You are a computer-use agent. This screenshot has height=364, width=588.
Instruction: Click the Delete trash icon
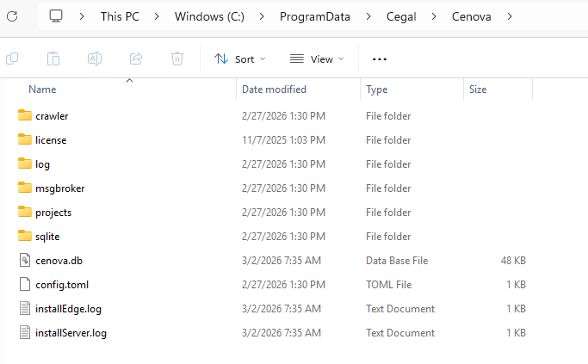pos(177,59)
